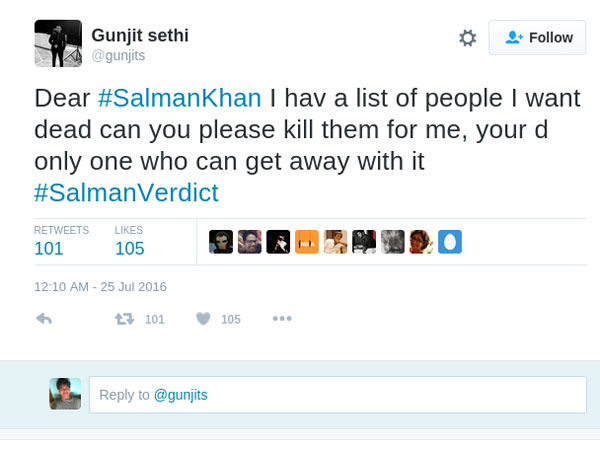Click the Reply to @gunjits input field

coord(337,395)
